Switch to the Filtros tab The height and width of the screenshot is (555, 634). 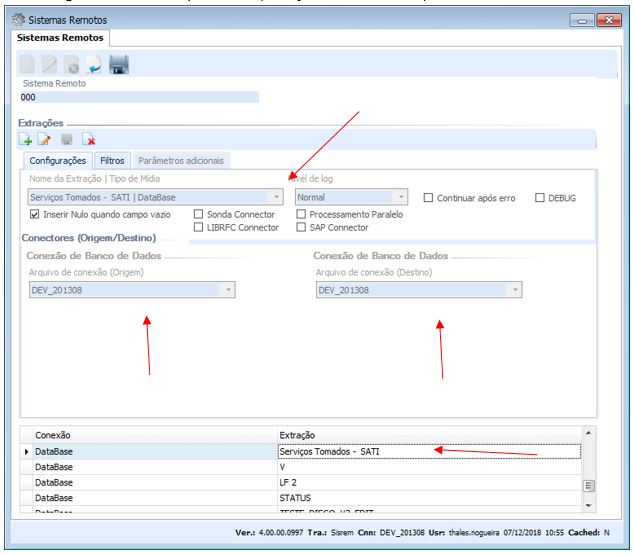click(112, 160)
